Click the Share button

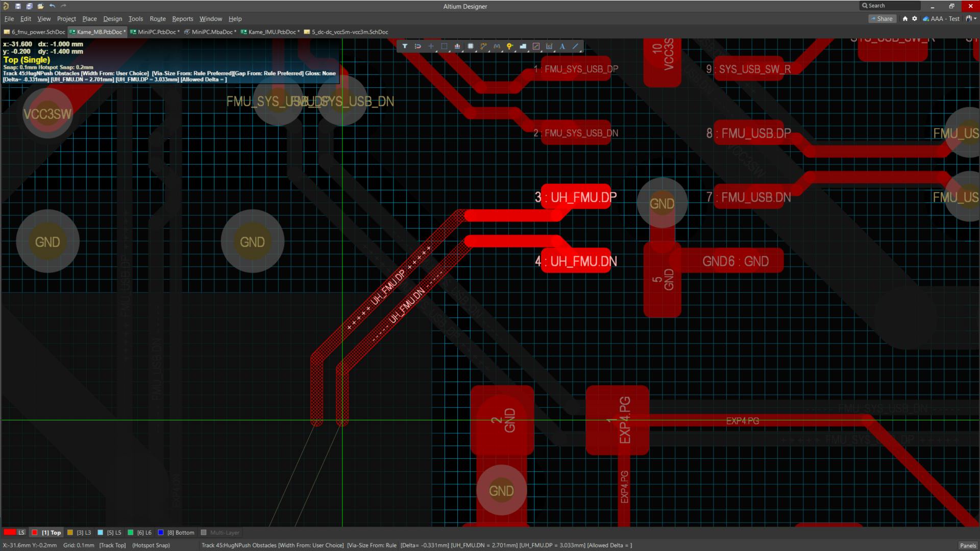click(x=883, y=18)
